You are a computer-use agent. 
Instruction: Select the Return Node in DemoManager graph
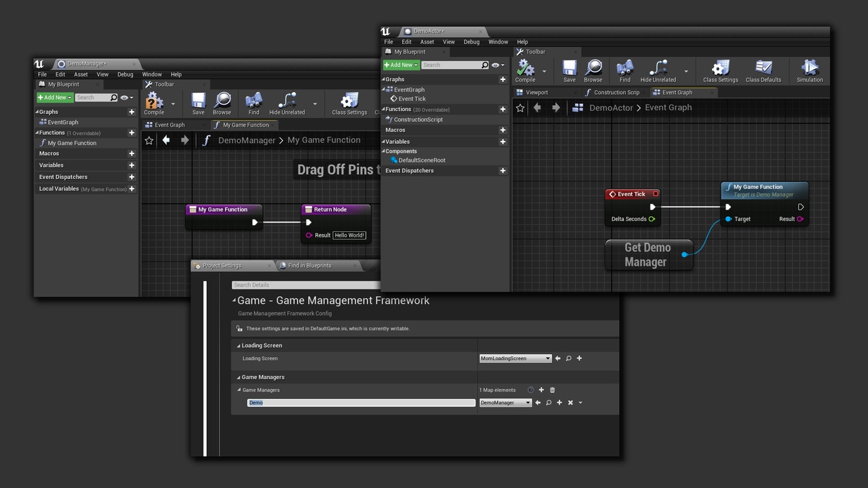336,224
